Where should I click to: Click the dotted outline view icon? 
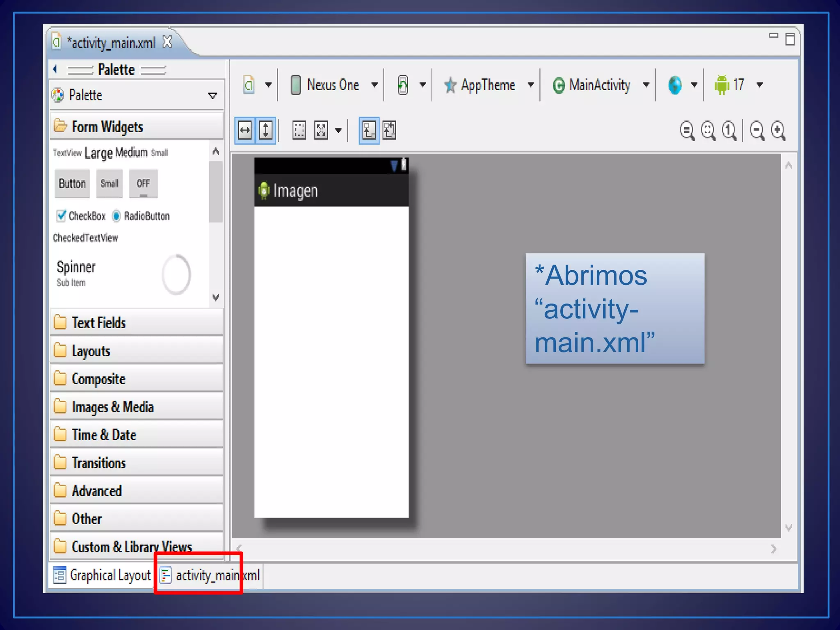(299, 130)
